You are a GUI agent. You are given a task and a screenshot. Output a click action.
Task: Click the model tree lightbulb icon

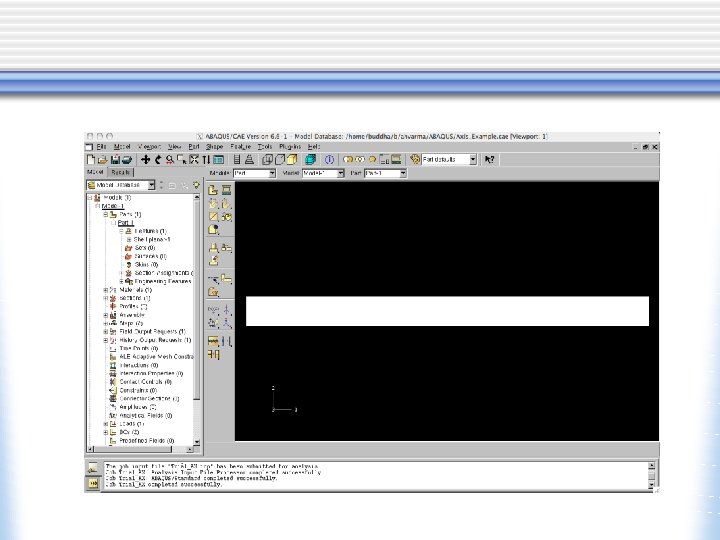pos(197,185)
